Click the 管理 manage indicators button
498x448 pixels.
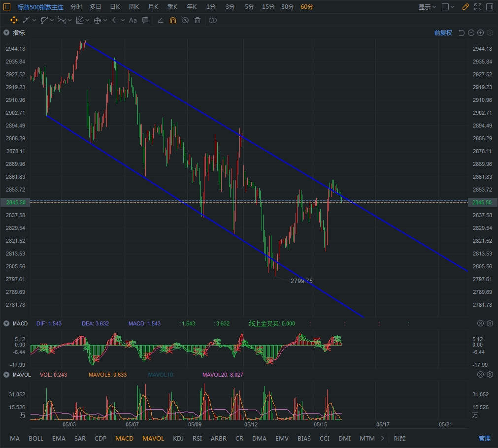tap(485, 439)
